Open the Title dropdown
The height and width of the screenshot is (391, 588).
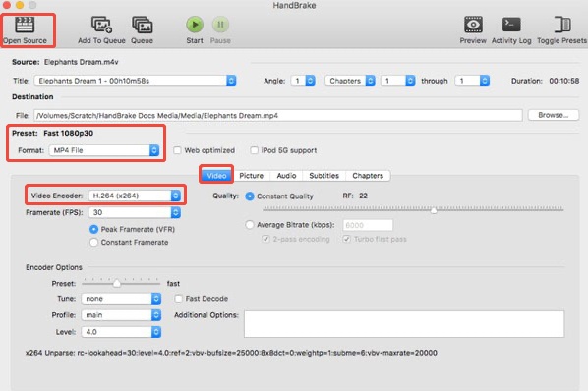pos(135,81)
